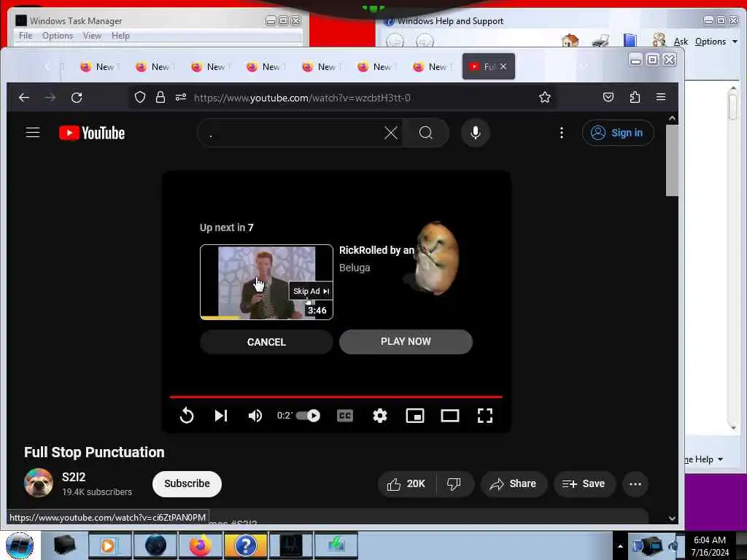The height and width of the screenshot is (560, 747).
Task: Click the YouTube search magnifier button
Action: 425,133
